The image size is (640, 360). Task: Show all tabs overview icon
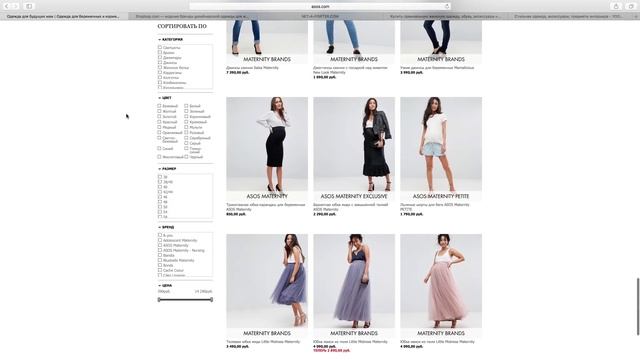pos(631,6)
